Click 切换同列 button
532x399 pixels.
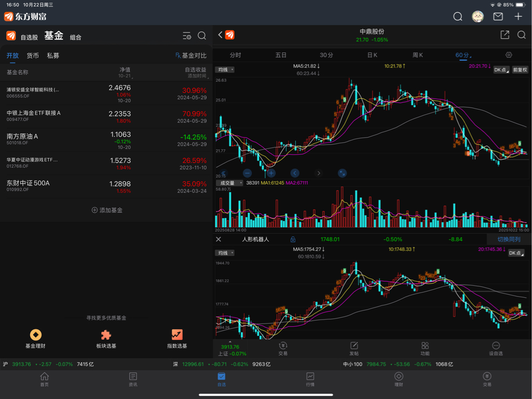click(509, 240)
